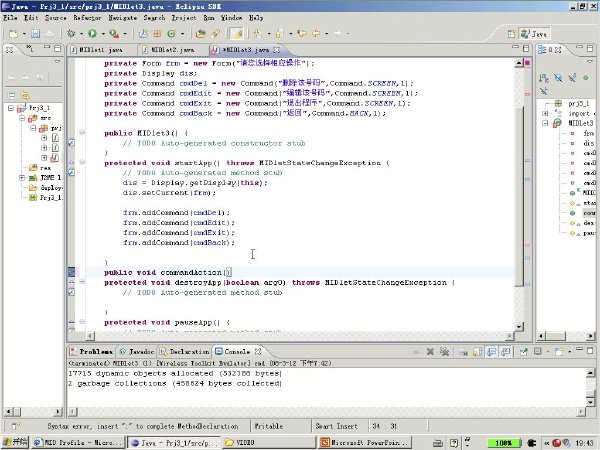Screen dimensions: 600x450
Task: Toggle the Mark Occurrences highlighter icon
Action: (237, 34)
